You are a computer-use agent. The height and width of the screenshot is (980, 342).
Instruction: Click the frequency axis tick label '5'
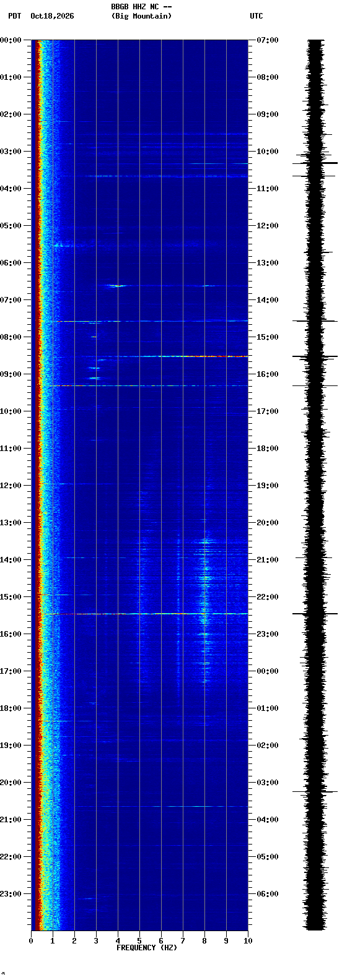139,941
